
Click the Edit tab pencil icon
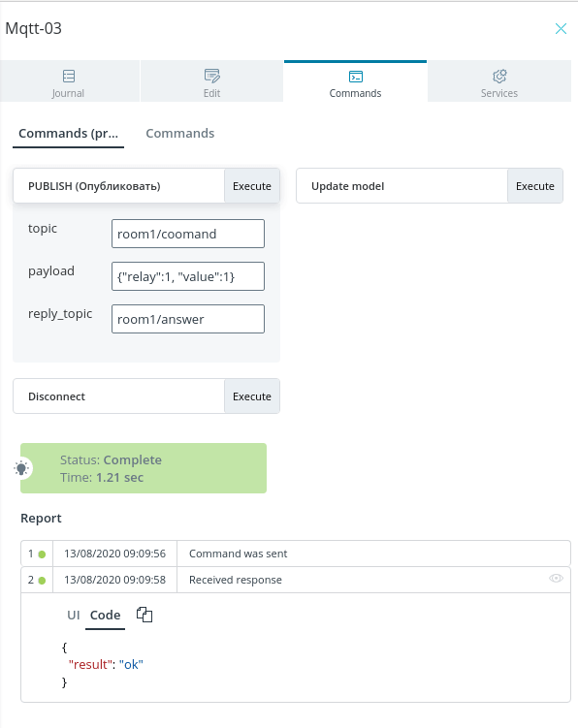pos(211,76)
